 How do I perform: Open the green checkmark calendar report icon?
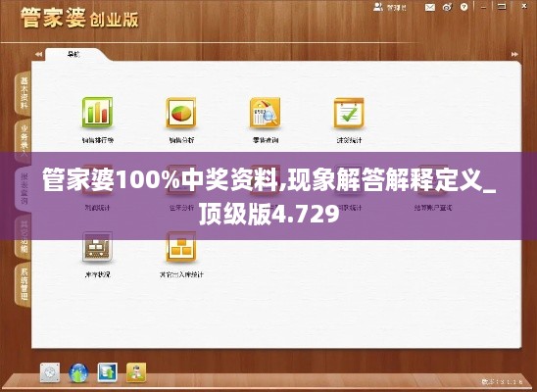pyautogui.click(x=349, y=113)
